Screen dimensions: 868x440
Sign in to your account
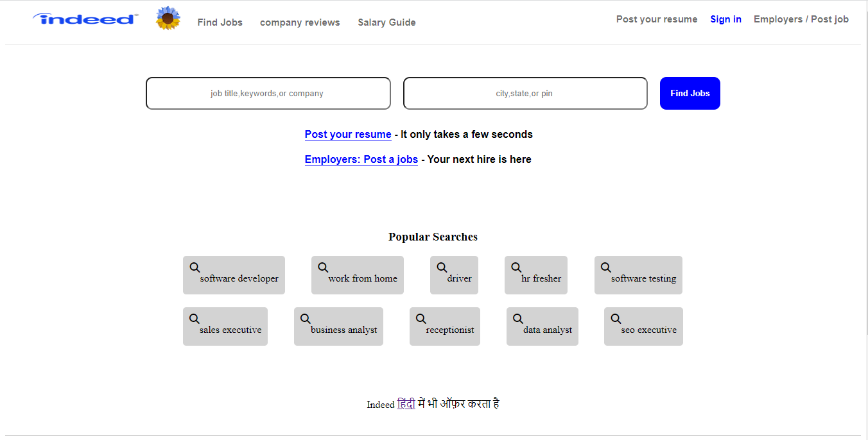tap(725, 19)
